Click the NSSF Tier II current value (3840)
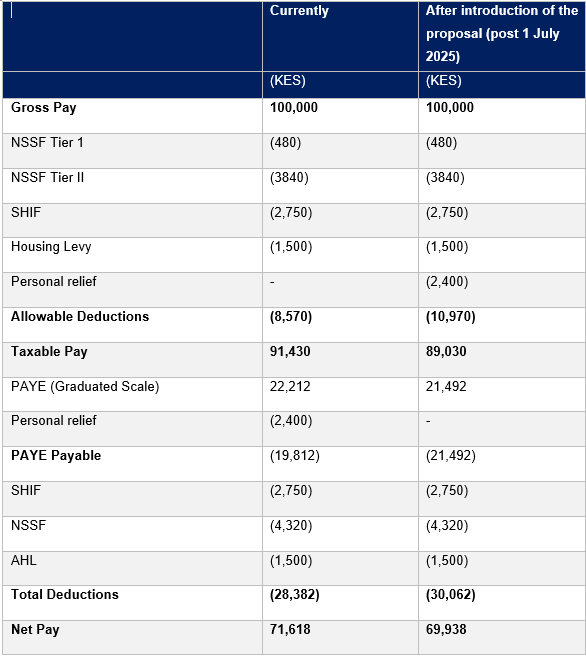This screenshot has height=658, width=586. 289,178
